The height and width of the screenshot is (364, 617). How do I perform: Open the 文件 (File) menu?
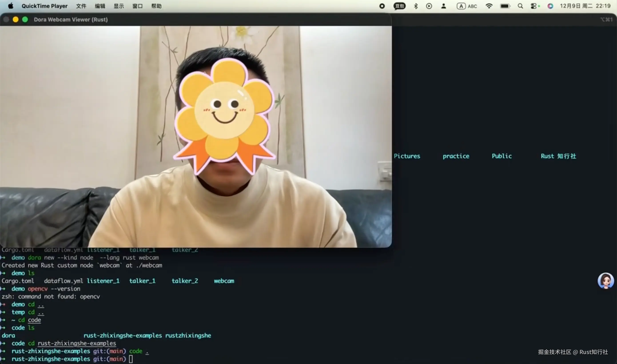tap(81, 6)
